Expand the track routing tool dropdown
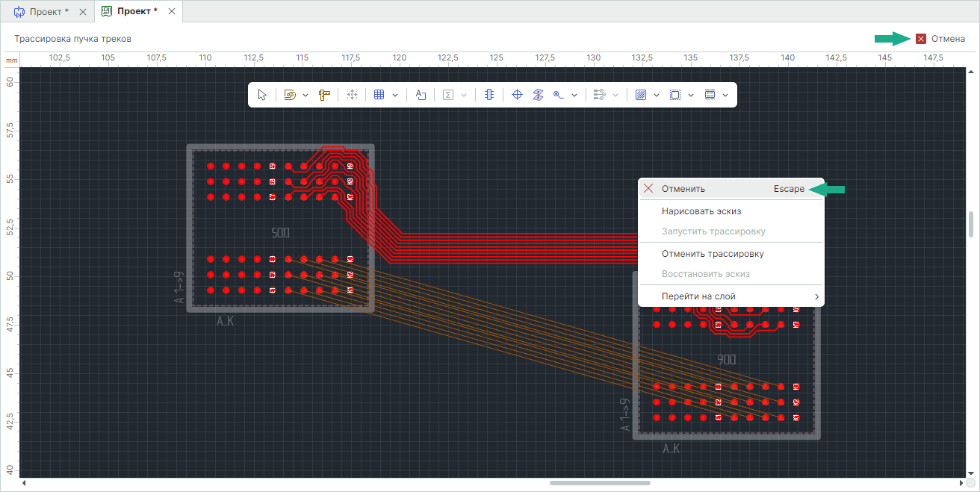The height and width of the screenshot is (492, 980). 306,95
